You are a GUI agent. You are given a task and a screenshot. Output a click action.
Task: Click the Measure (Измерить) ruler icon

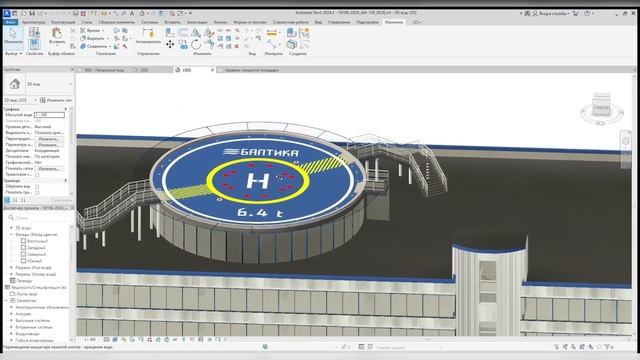271,33
